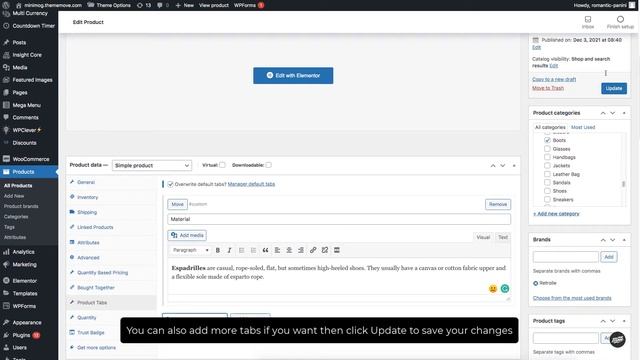Viewport: 640px width, 360px height.
Task: Open the Linked Products tab
Action: [x=95, y=227]
